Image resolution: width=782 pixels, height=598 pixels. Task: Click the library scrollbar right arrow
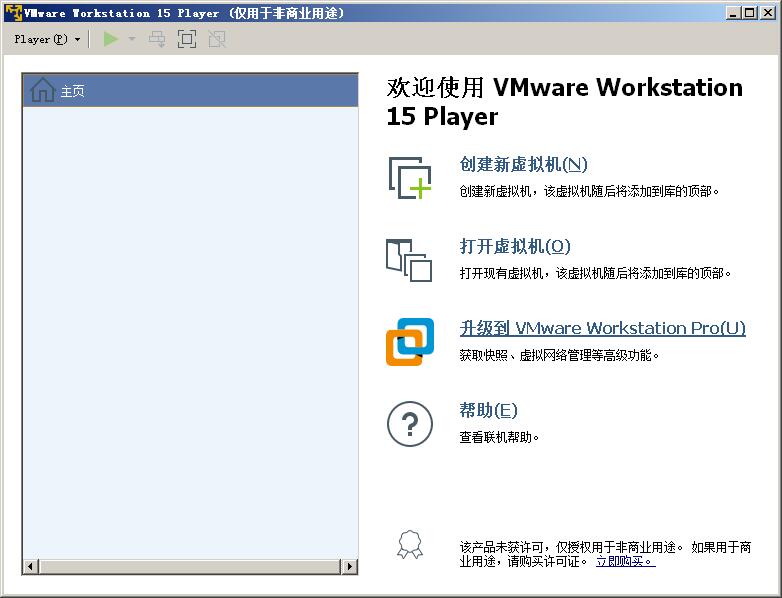(x=350, y=567)
